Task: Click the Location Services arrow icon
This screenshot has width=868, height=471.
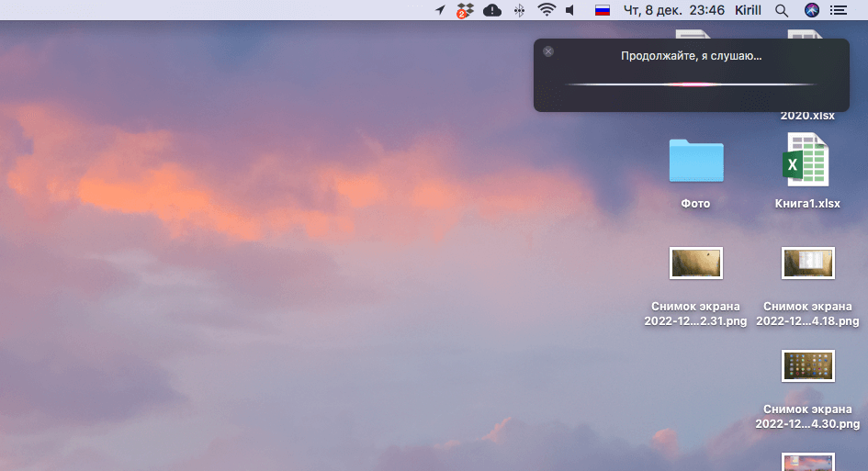Action: (440, 10)
